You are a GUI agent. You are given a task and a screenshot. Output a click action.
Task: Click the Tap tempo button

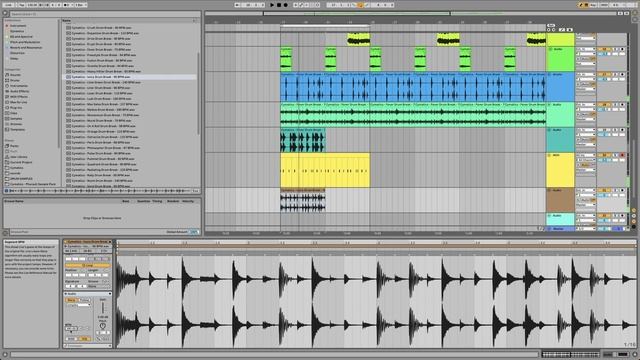click(x=22, y=5)
